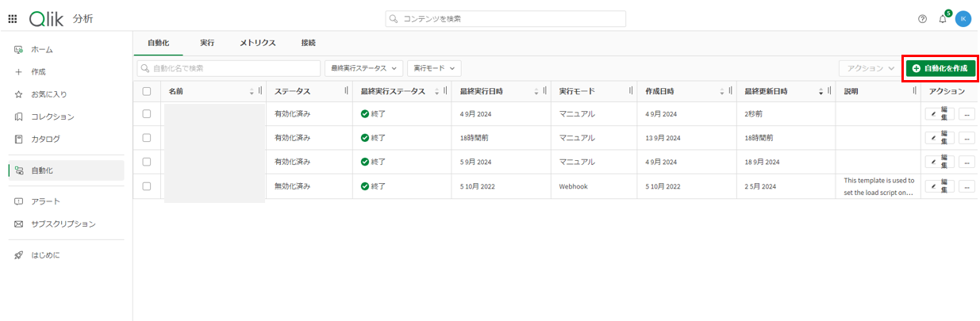Focus the 自動化名で検索 field

pyautogui.click(x=229, y=69)
